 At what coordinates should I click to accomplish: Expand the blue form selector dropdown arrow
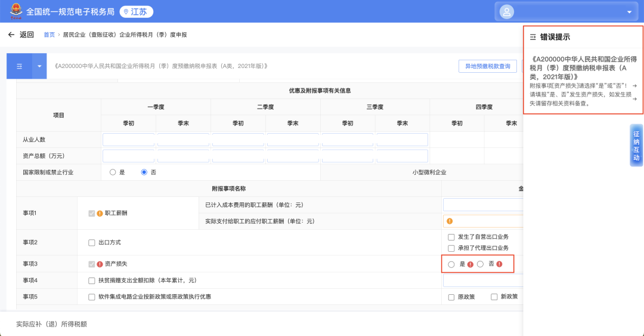(x=39, y=66)
